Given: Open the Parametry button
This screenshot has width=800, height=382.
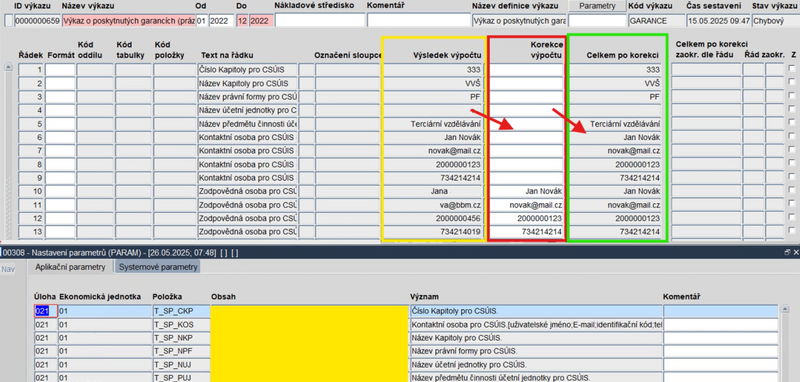Looking at the screenshot, I should (597, 6).
